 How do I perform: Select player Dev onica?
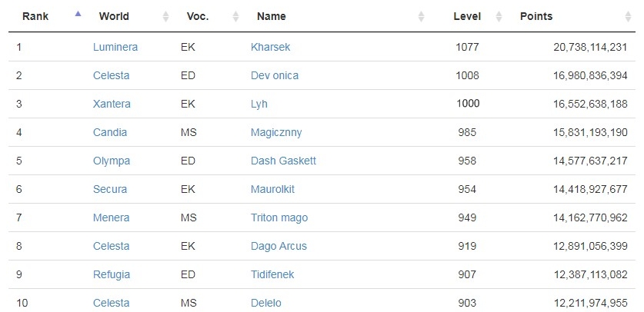[274, 75]
